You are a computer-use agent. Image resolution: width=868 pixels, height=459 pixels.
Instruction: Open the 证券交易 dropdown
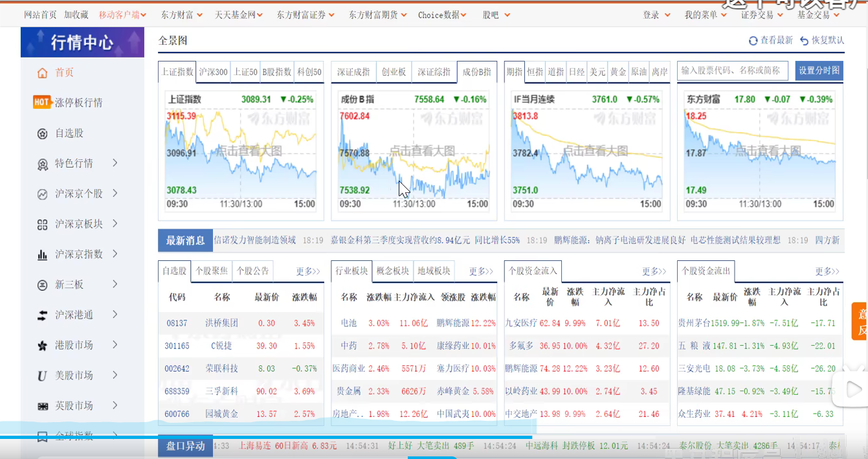pos(762,14)
